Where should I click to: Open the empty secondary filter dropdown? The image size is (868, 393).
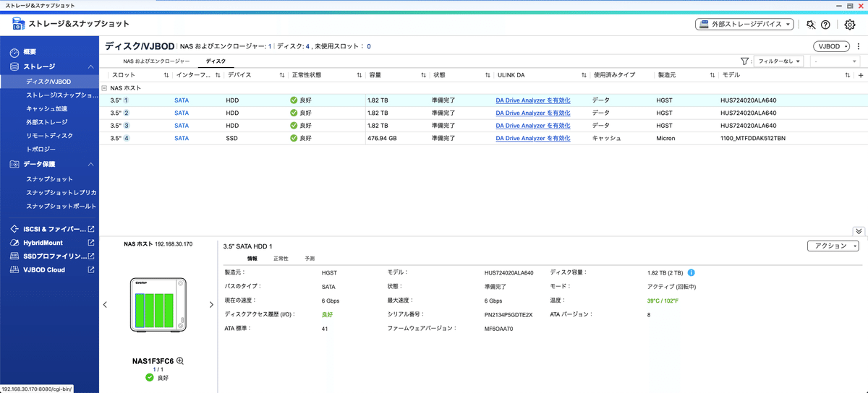[x=835, y=61]
